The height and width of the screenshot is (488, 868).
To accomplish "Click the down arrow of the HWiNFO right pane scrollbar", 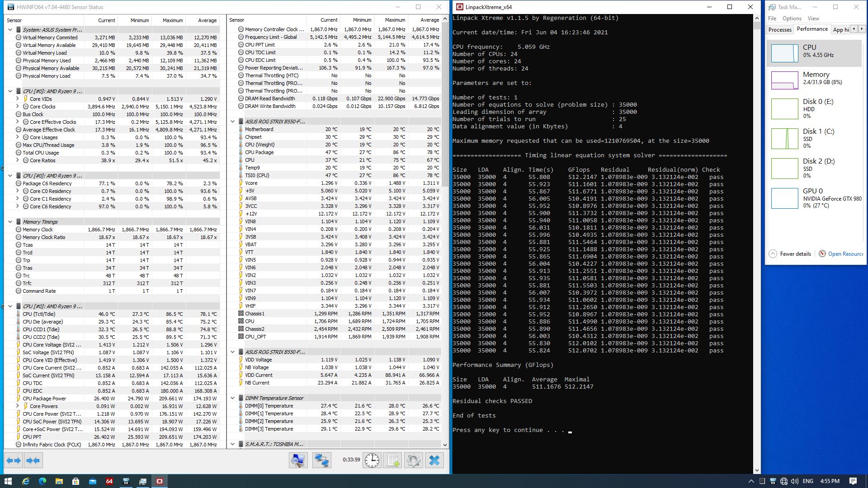I will click(445, 445).
